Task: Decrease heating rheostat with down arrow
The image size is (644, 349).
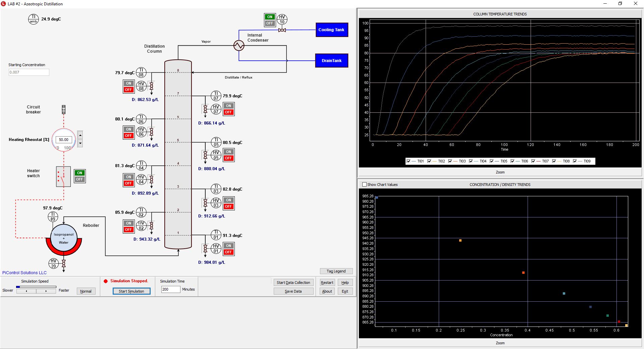Action: (80, 143)
